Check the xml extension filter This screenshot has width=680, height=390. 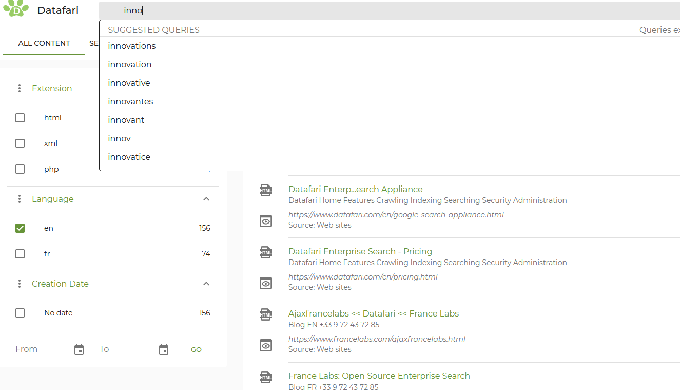pyautogui.click(x=20, y=143)
